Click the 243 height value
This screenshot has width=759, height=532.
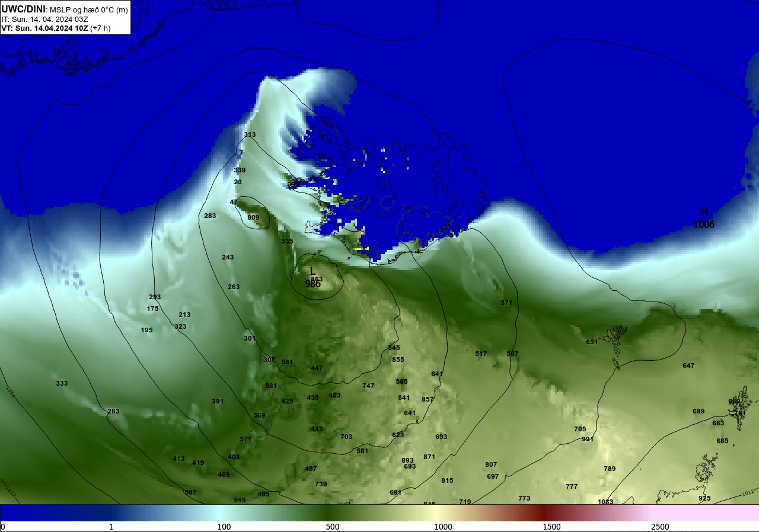(x=228, y=257)
